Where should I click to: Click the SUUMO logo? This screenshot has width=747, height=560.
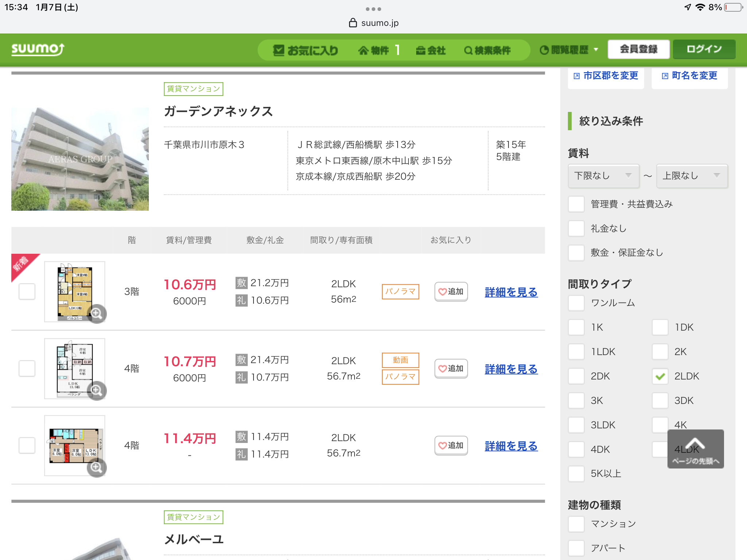[x=38, y=49]
